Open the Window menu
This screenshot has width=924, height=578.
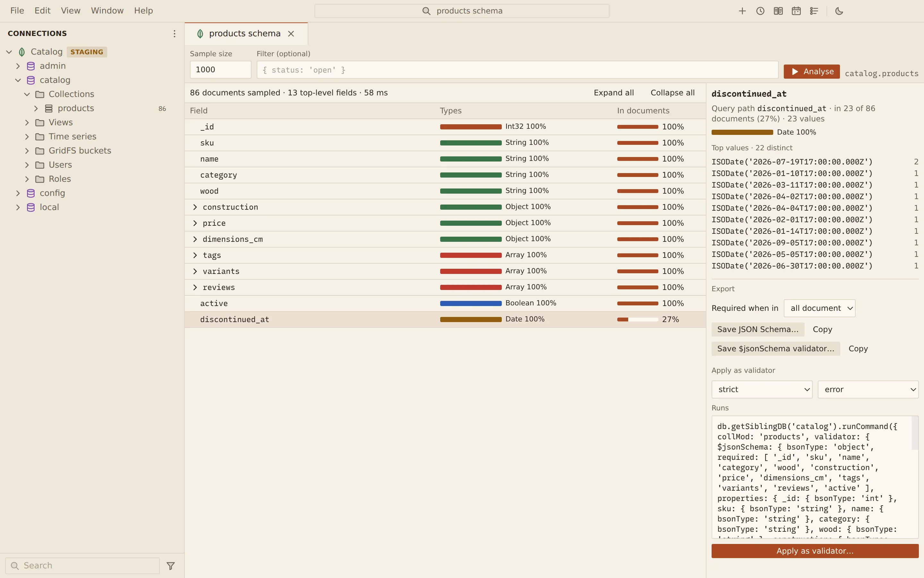pyautogui.click(x=107, y=11)
